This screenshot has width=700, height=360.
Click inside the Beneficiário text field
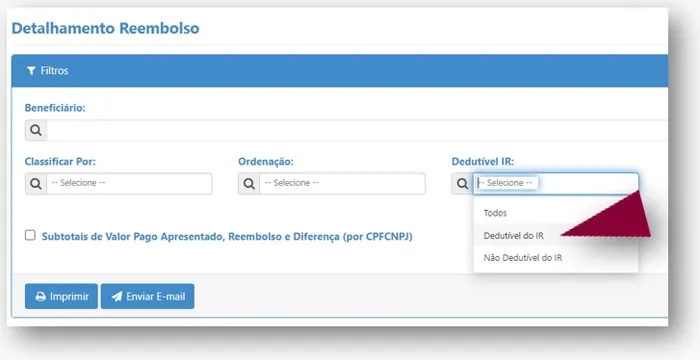(x=357, y=130)
